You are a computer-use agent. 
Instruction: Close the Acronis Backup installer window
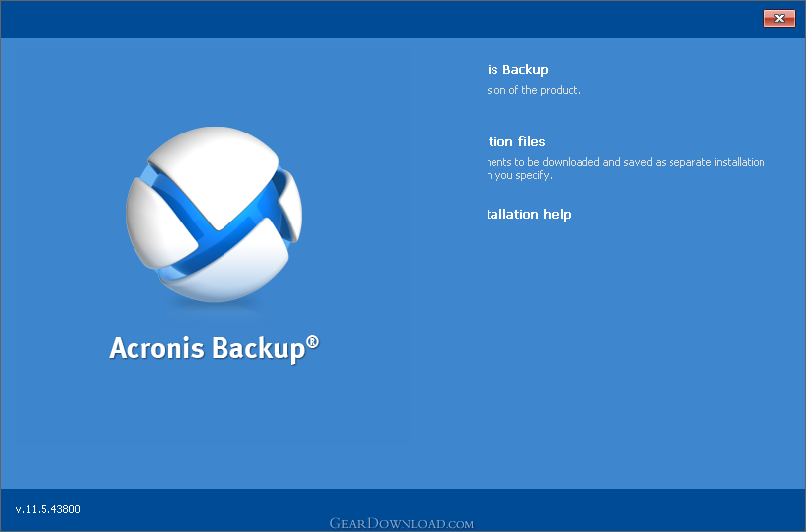[779, 19]
